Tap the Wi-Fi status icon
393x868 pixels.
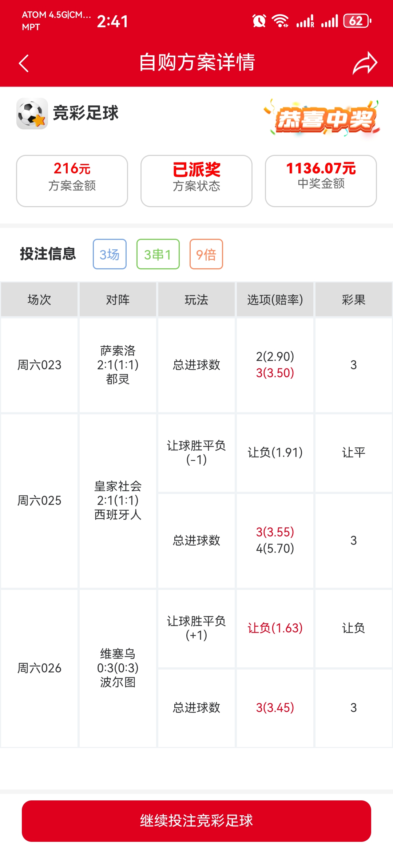pos(280,21)
